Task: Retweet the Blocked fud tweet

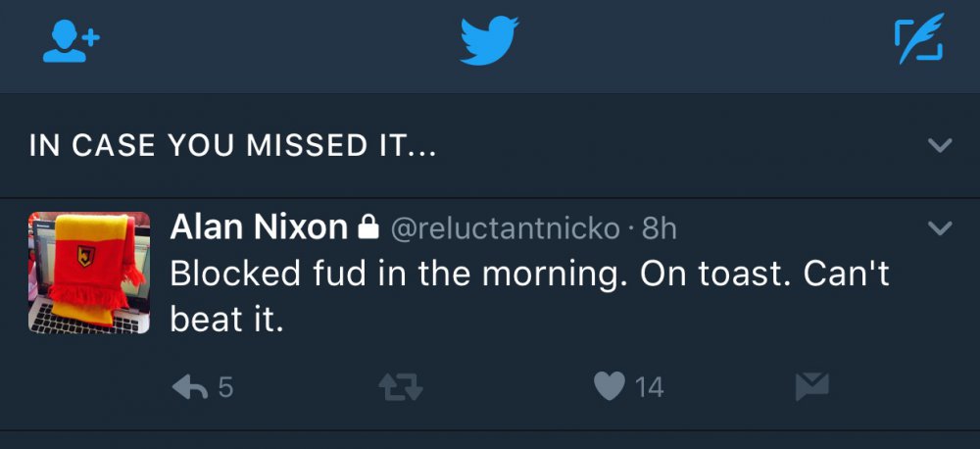Action: tap(401, 389)
